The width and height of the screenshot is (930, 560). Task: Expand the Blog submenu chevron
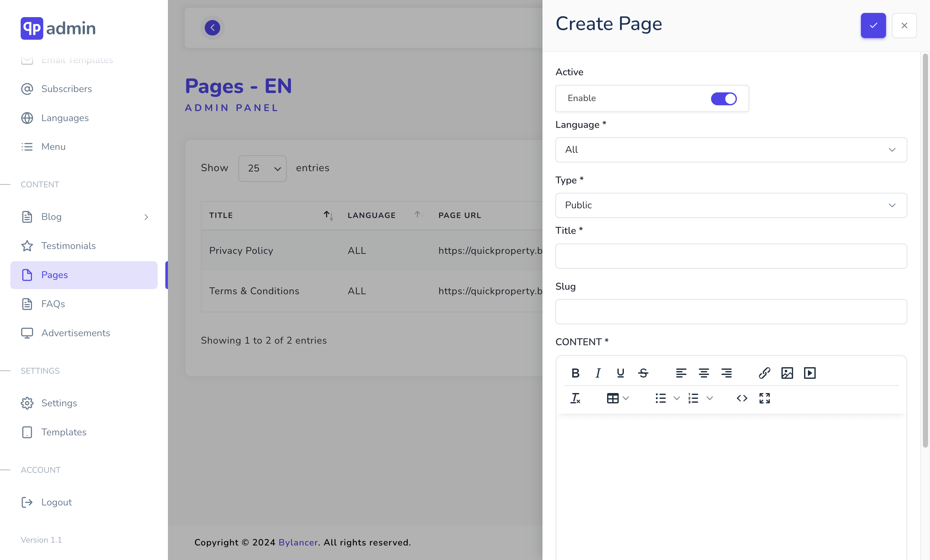click(x=146, y=217)
